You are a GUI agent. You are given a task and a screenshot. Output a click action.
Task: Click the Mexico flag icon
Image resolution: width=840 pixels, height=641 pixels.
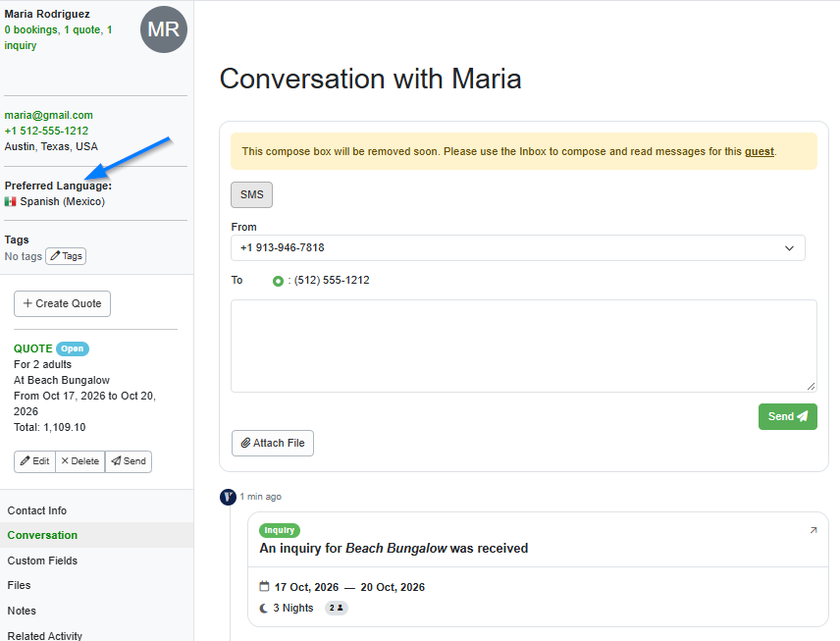10,201
